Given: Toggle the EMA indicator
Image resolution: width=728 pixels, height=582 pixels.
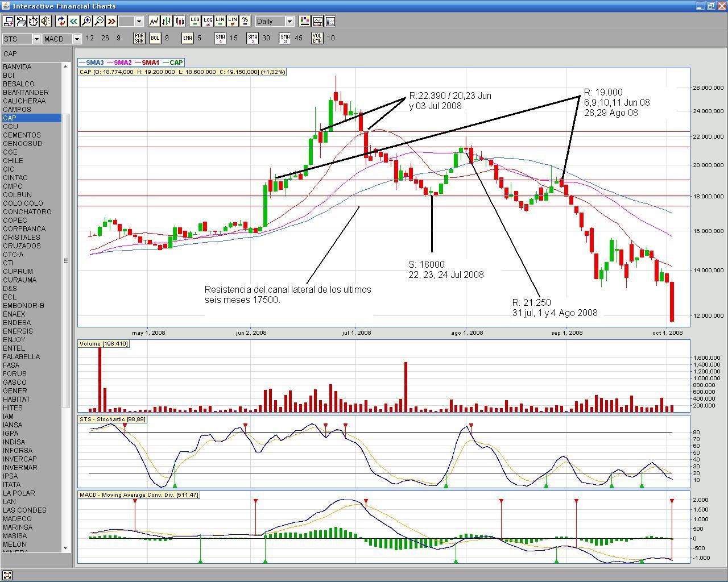Looking at the screenshot, I should pos(188,38).
